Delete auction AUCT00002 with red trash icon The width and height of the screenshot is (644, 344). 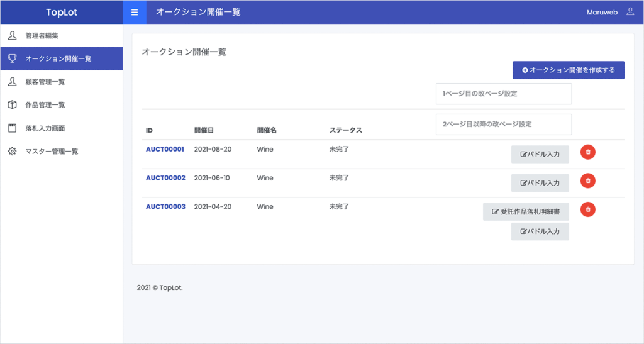pos(588,181)
